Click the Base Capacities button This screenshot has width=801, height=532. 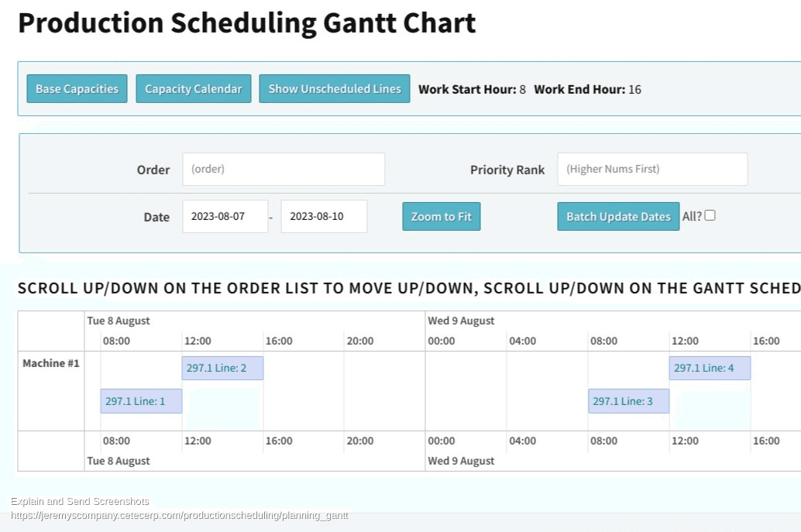pyautogui.click(x=77, y=89)
